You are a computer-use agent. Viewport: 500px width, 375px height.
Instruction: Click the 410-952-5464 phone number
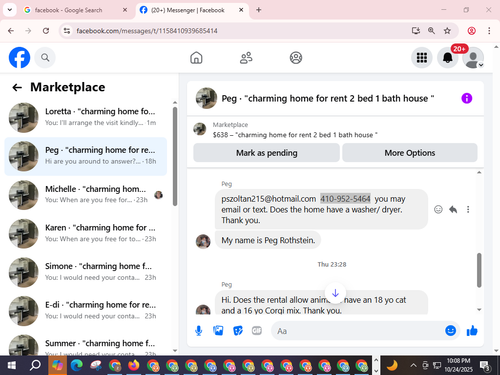(345, 199)
